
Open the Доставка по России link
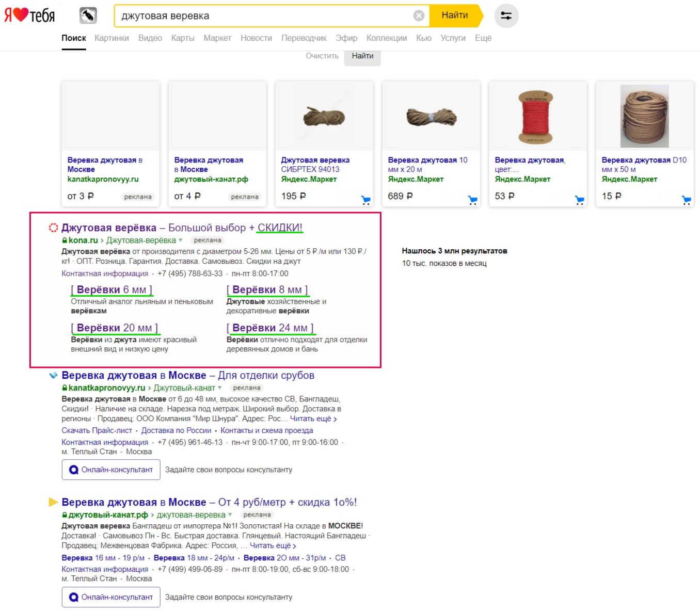coord(177,430)
